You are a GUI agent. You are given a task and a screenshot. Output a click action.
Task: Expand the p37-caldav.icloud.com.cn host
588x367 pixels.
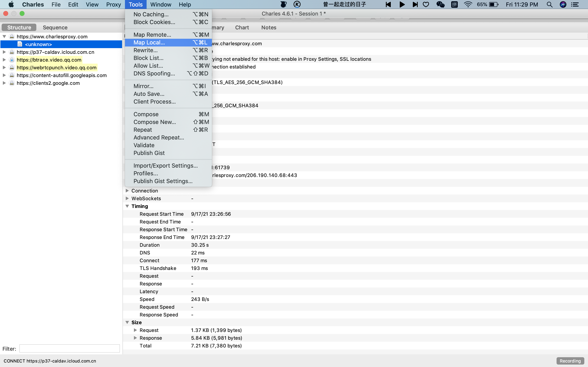[4, 52]
